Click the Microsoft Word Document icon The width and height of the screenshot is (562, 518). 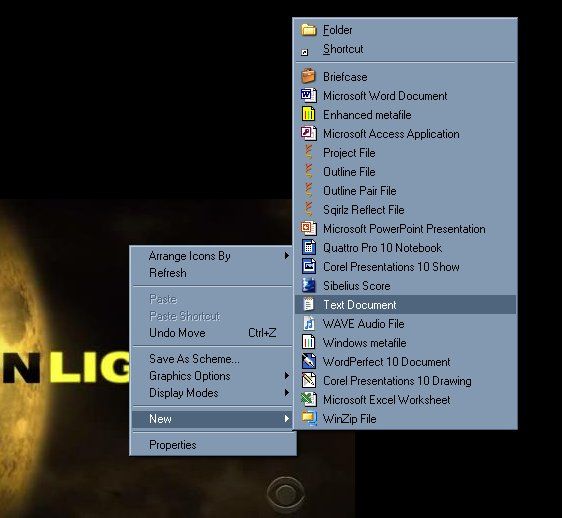click(309, 95)
